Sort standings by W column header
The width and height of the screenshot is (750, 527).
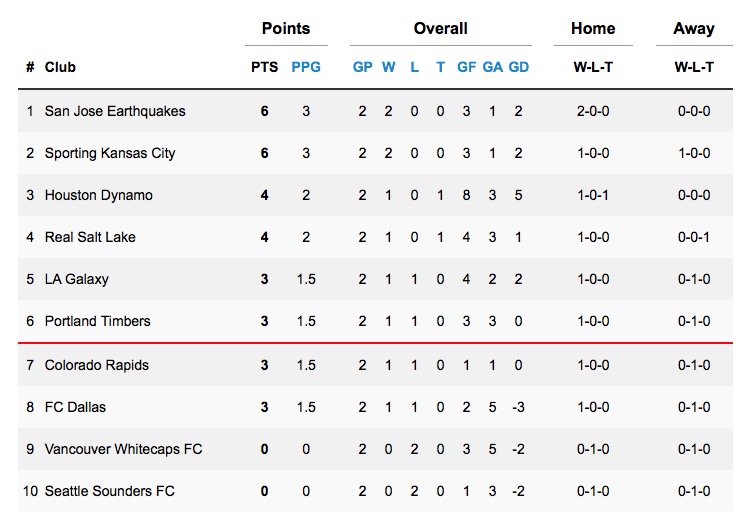389,67
